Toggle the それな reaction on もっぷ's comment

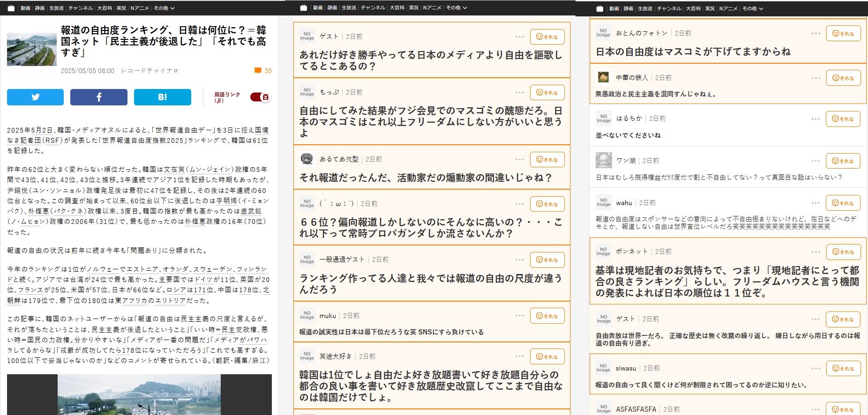tap(547, 93)
